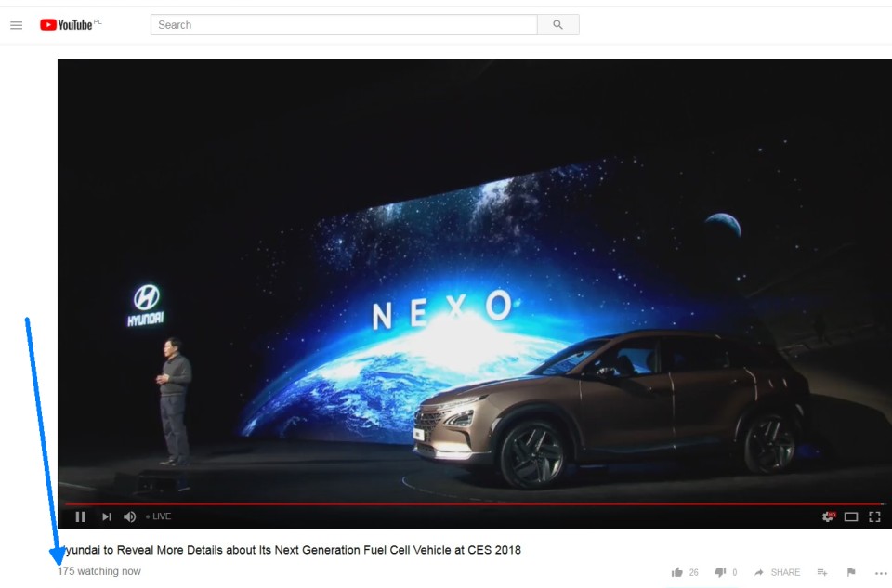Add video to a playlist
Image resolution: width=892 pixels, height=588 pixels.
(822, 572)
